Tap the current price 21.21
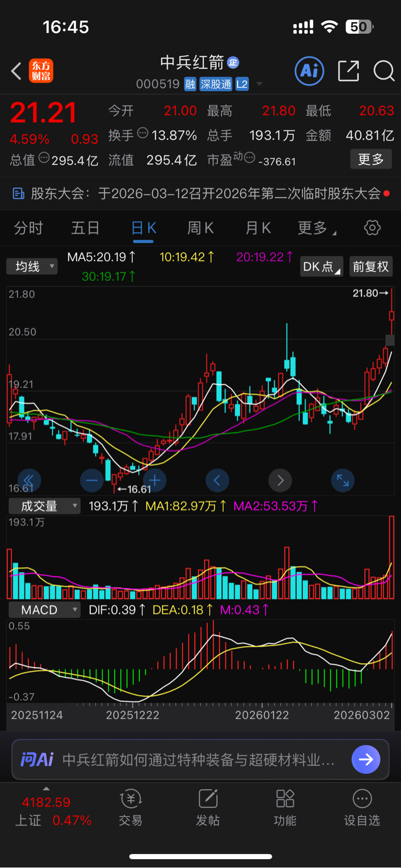The width and height of the screenshot is (401, 868). tap(43, 113)
